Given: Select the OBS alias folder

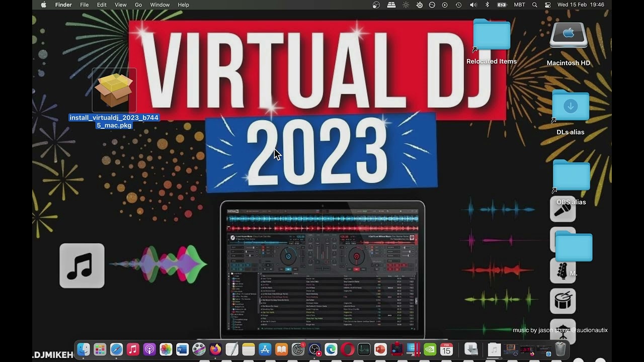Looking at the screenshot, I should tap(571, 175).
